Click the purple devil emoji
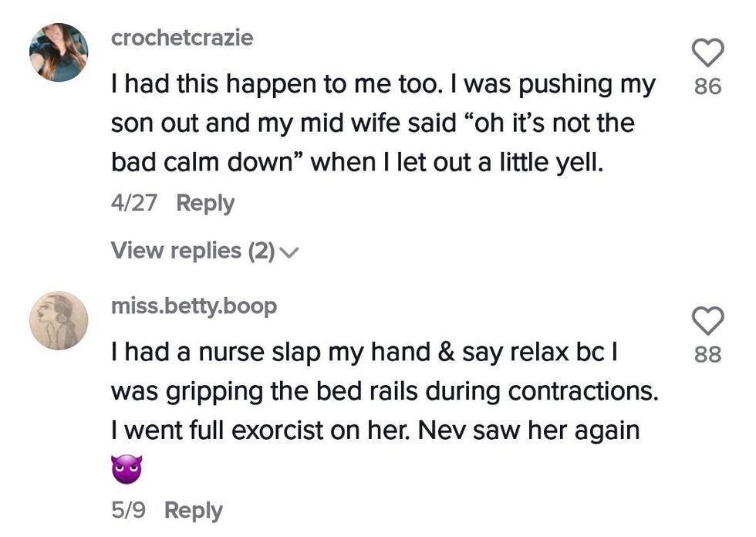 (x=127, y=470)
